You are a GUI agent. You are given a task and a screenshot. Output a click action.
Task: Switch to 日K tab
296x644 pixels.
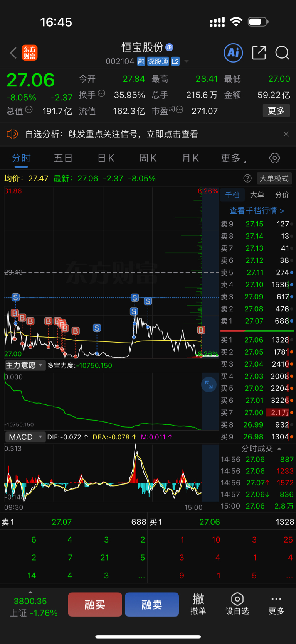tap(106, 158)
